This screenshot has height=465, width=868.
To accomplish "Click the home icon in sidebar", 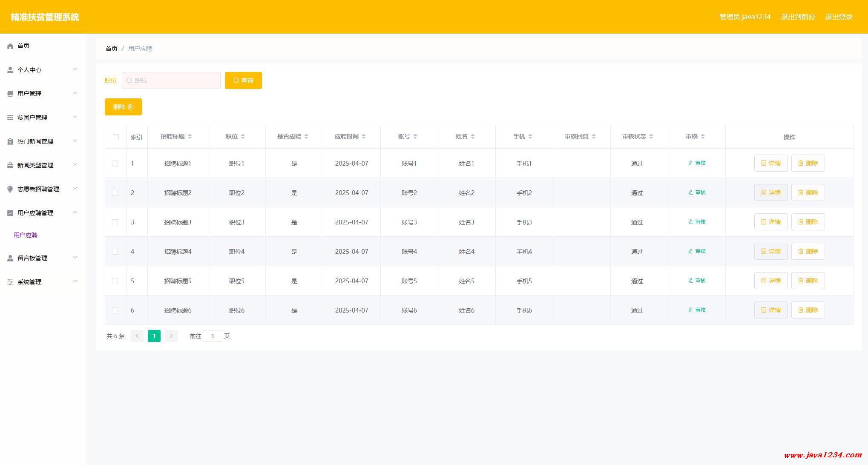I will tap(10, 46).
